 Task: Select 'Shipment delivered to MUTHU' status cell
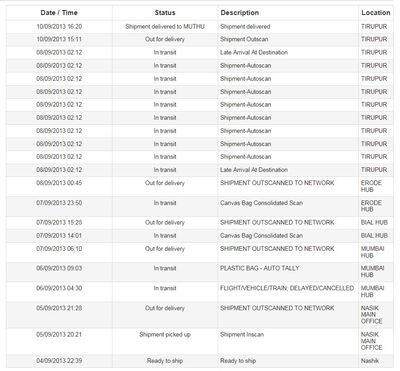[x=165, y=27]
